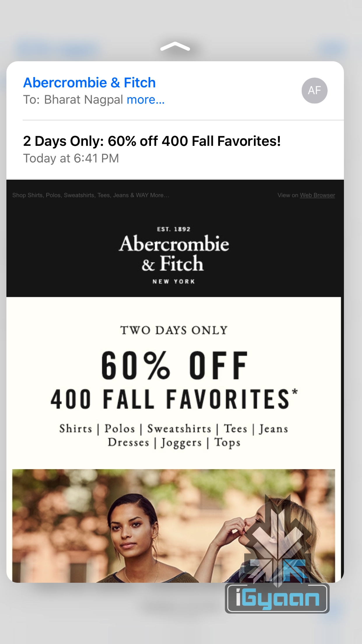Screen dimensions: 362x644
Task: Open the View on Web Browser link
Action: coord(317,195)
